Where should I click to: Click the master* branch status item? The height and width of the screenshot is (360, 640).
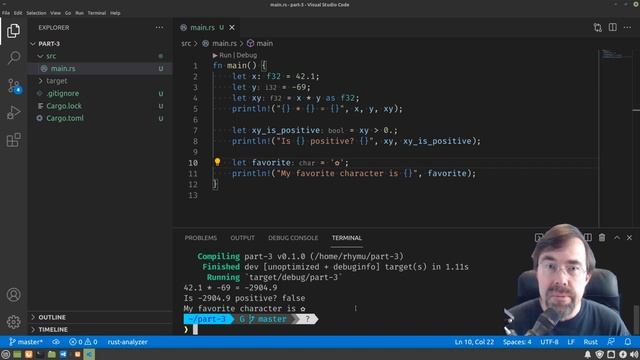tap(26, 342)
